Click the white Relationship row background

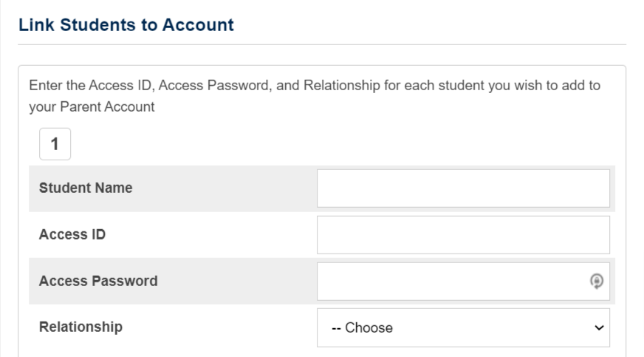click(222, 327)
